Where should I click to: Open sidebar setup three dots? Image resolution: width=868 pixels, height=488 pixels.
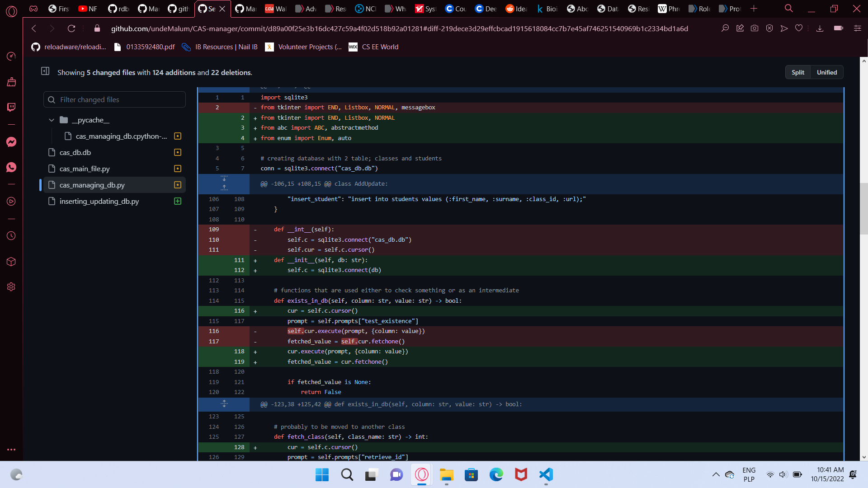[x=11, y=450]
